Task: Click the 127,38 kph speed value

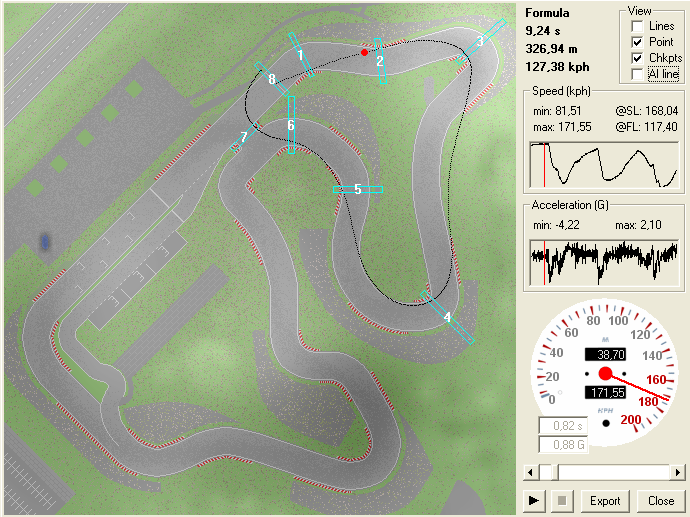Action: (557, 67)
